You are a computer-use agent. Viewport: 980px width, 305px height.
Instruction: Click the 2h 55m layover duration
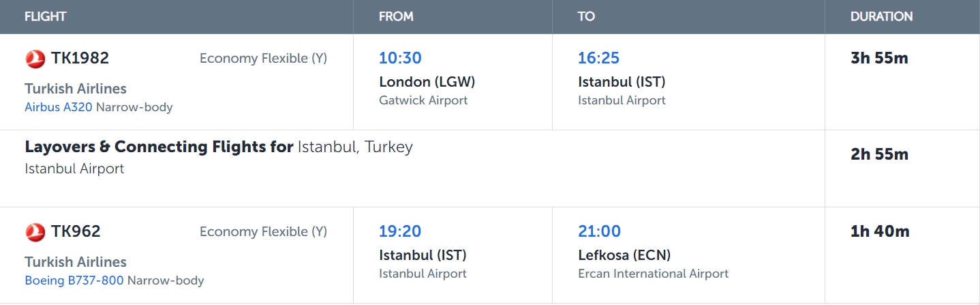[879, 154]
